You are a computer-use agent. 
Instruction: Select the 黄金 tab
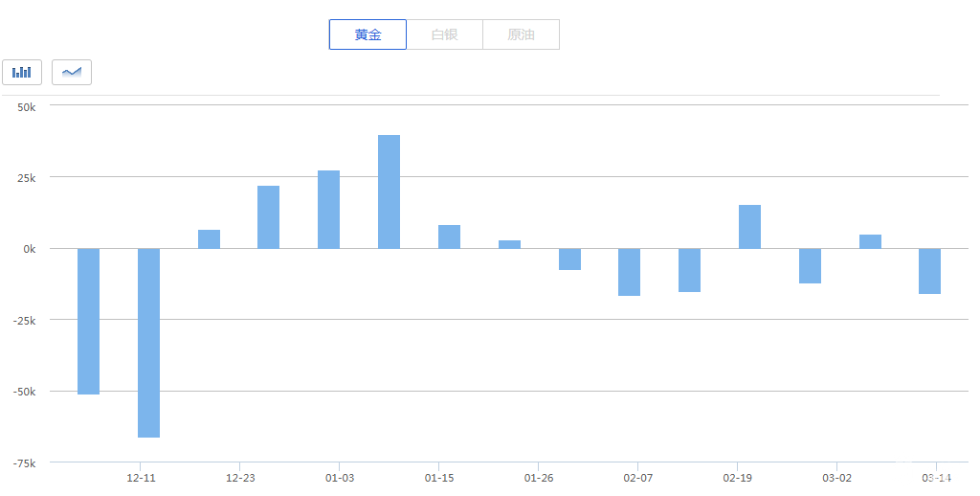367,34
